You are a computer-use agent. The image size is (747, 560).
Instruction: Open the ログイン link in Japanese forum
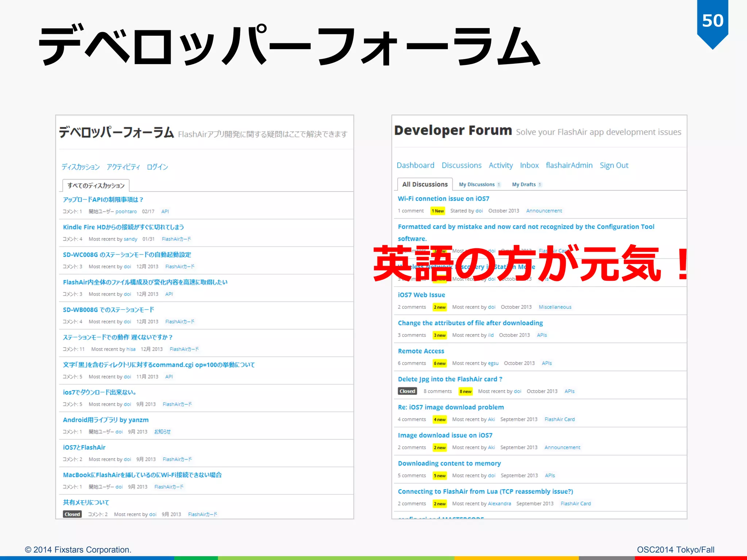point(157,167)
